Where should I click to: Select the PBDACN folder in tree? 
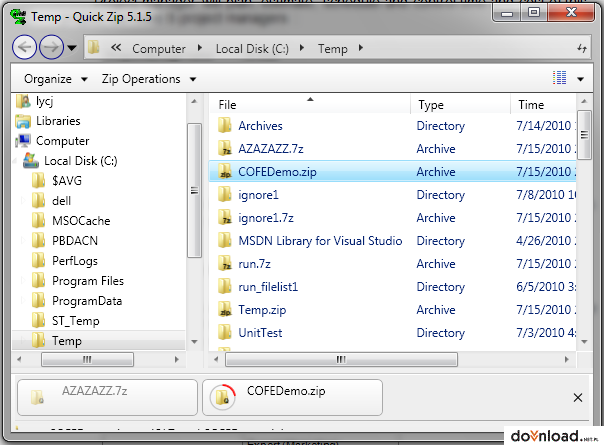(x=75, y=241)
